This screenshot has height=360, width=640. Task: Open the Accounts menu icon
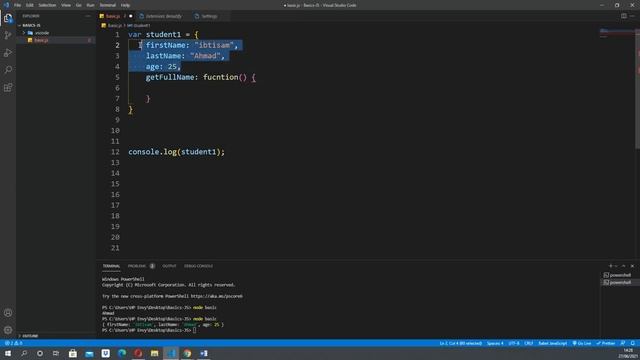pos(8,313)
